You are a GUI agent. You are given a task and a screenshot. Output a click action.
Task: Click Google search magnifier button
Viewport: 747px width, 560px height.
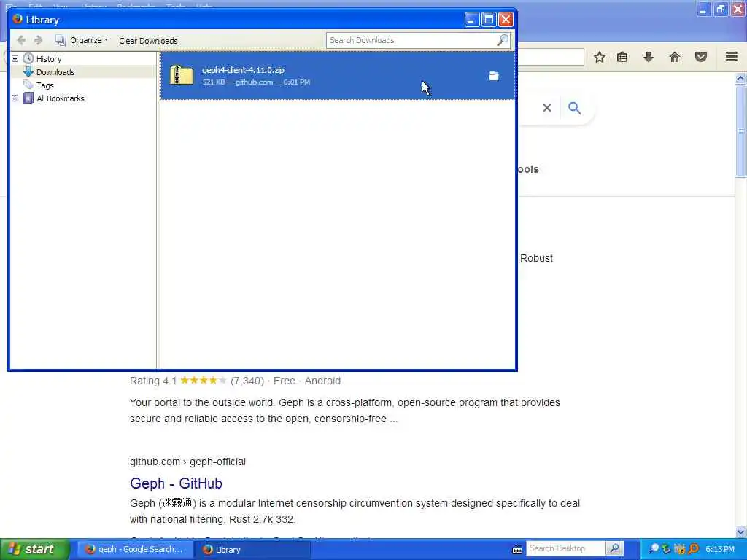(x=575, y=108)
